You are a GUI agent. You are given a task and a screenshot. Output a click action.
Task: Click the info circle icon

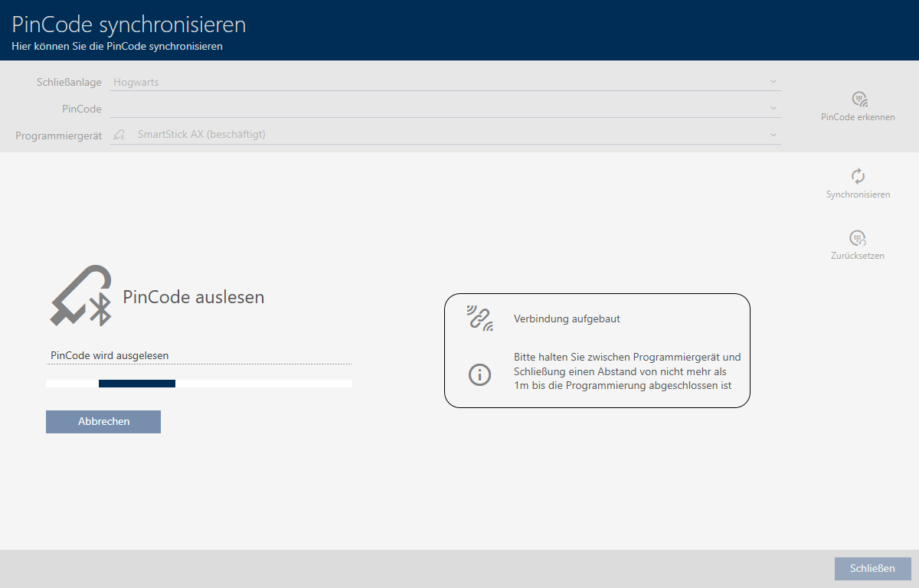tap(479, 374)
